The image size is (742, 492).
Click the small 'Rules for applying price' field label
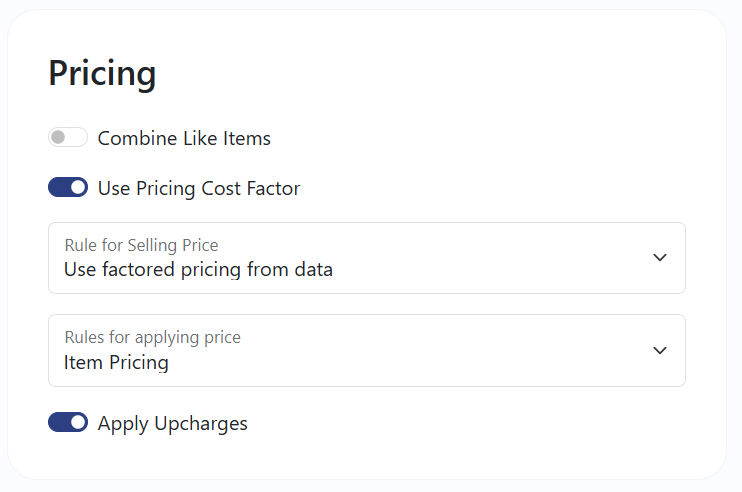point(152,337)
